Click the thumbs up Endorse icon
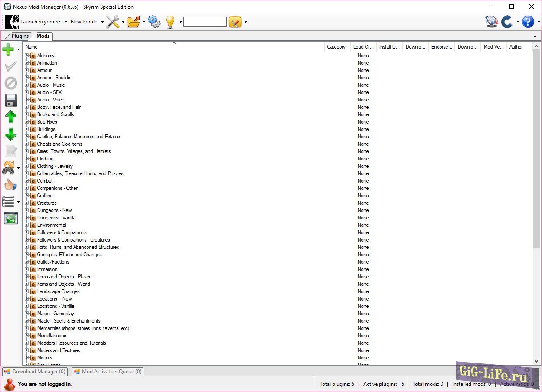542x392 pixels. tap(10, 185)
